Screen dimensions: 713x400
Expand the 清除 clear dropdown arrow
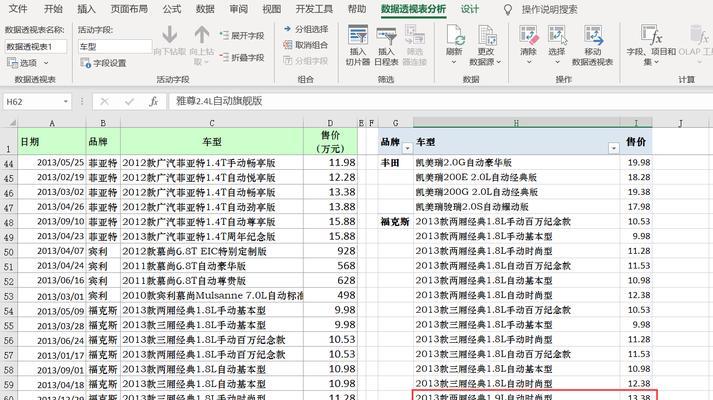pyautogui.click(x=528, y=62)
